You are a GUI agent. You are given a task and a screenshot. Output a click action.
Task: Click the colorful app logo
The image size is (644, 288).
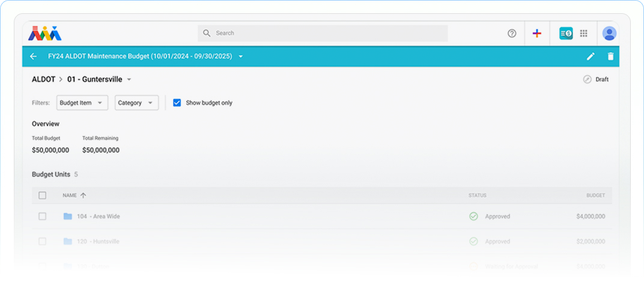tap(45, 33)
